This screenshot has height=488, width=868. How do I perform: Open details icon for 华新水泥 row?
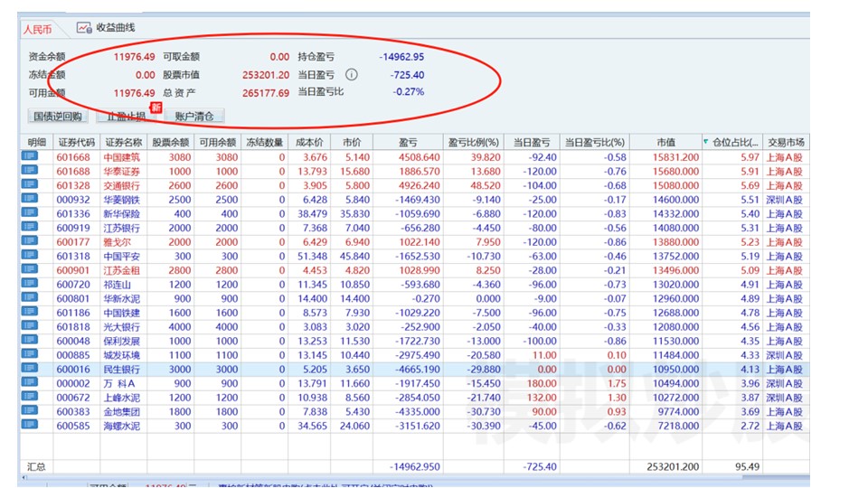29,297
